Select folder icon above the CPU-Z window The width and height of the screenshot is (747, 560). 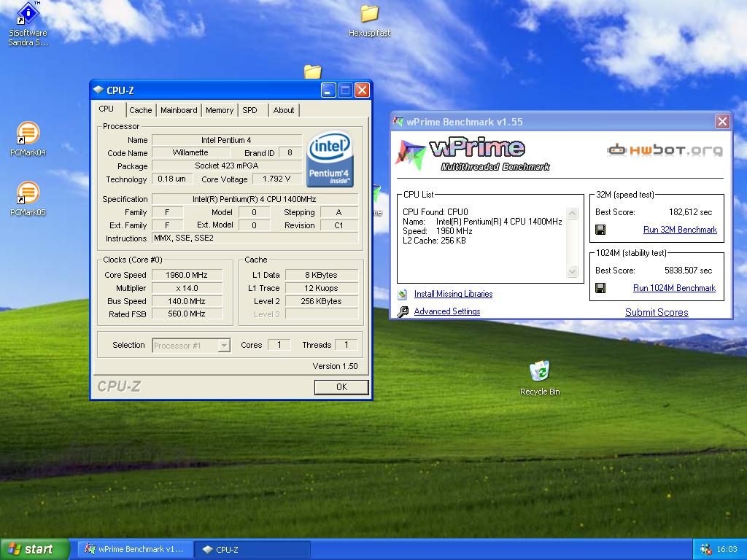(312, 72)
